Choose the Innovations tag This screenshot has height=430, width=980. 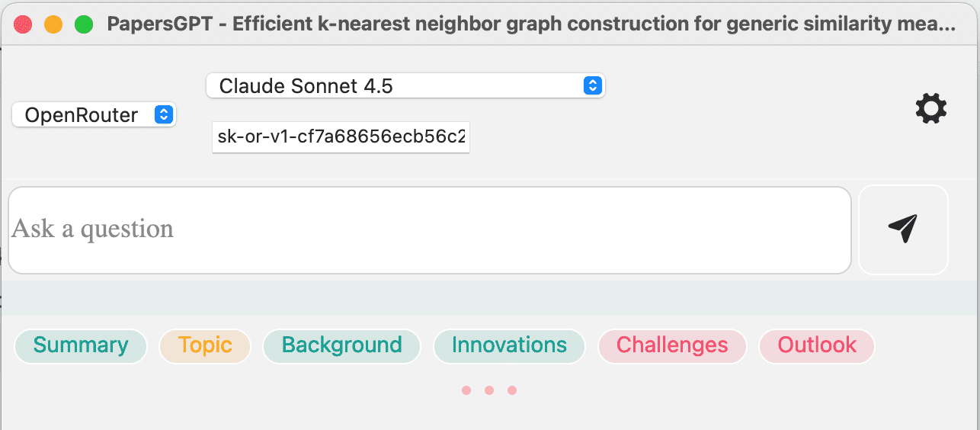click(x=509, y=345)
